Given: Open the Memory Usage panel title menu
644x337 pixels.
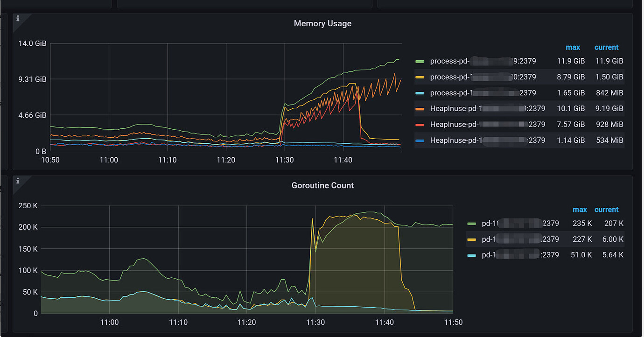Looking at the screenshot, I should (x=322, y=23).
